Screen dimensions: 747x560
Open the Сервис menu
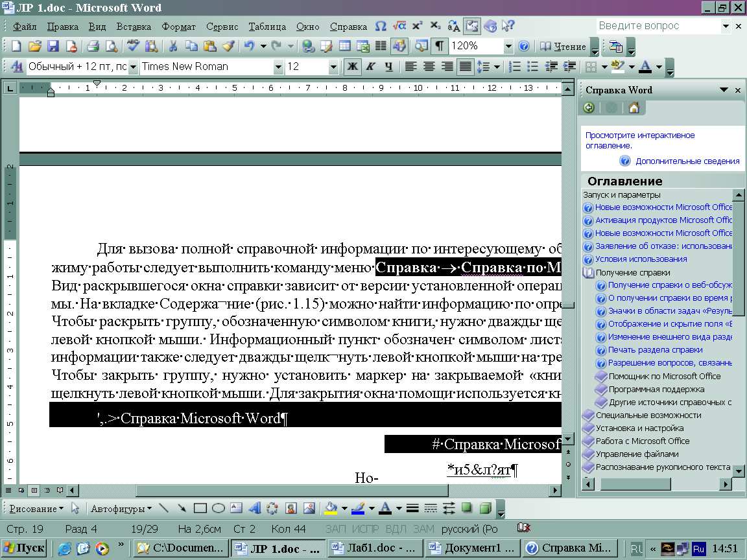(x=222, y=27)
